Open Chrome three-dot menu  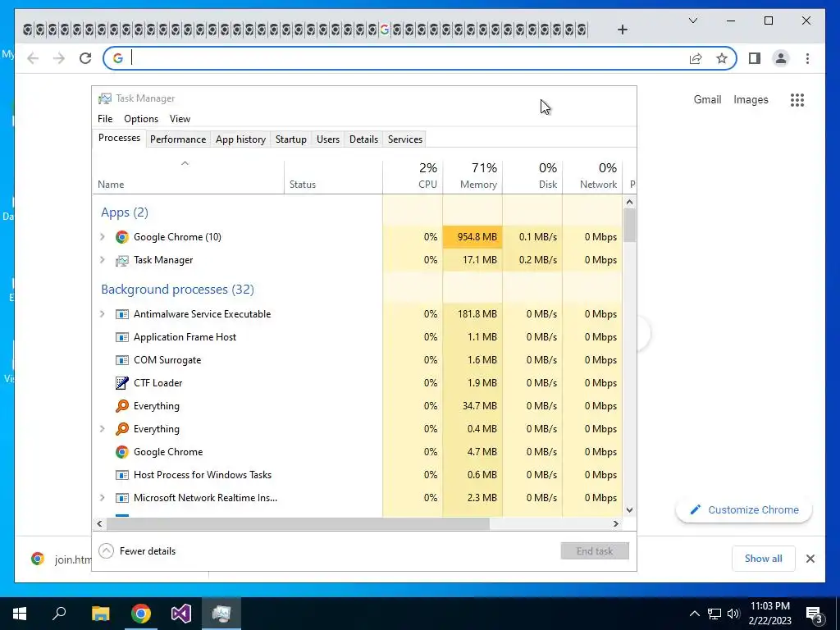(x=807, y=58)
